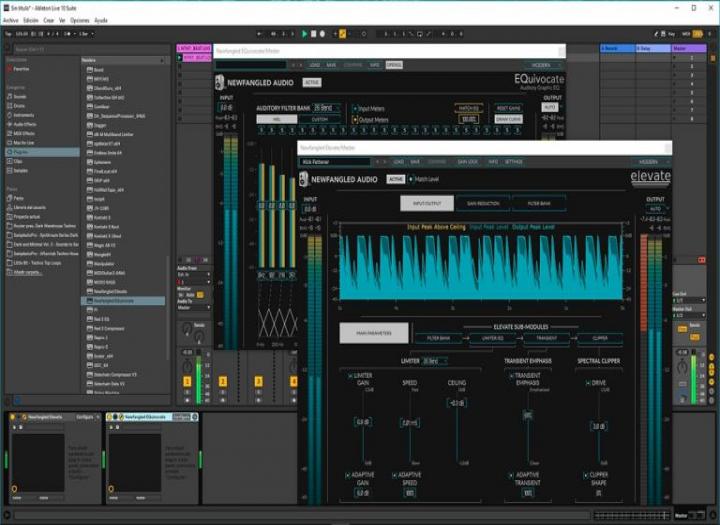Click the Record button in Ableton transport
The width and height of the screenshot is (720, 525).
[322, 34]
